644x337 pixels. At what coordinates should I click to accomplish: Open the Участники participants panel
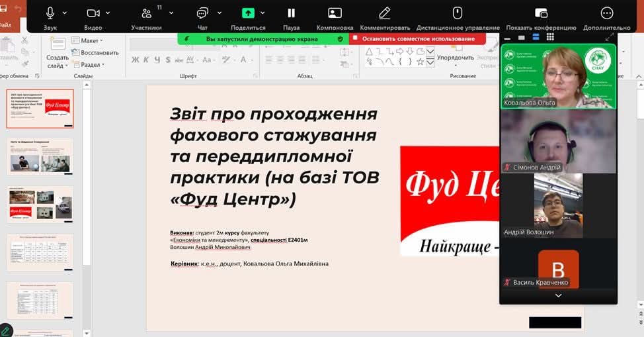tap(147, 13)
